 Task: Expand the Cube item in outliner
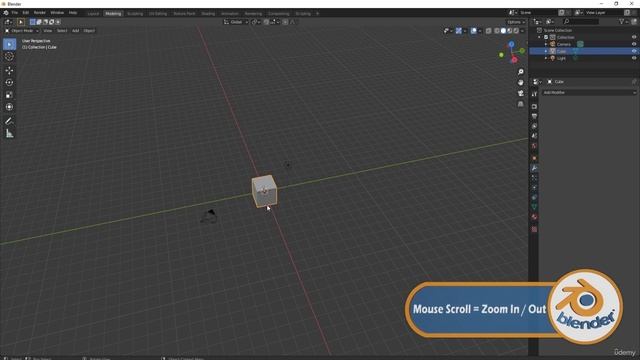click(x=546, y=51)
